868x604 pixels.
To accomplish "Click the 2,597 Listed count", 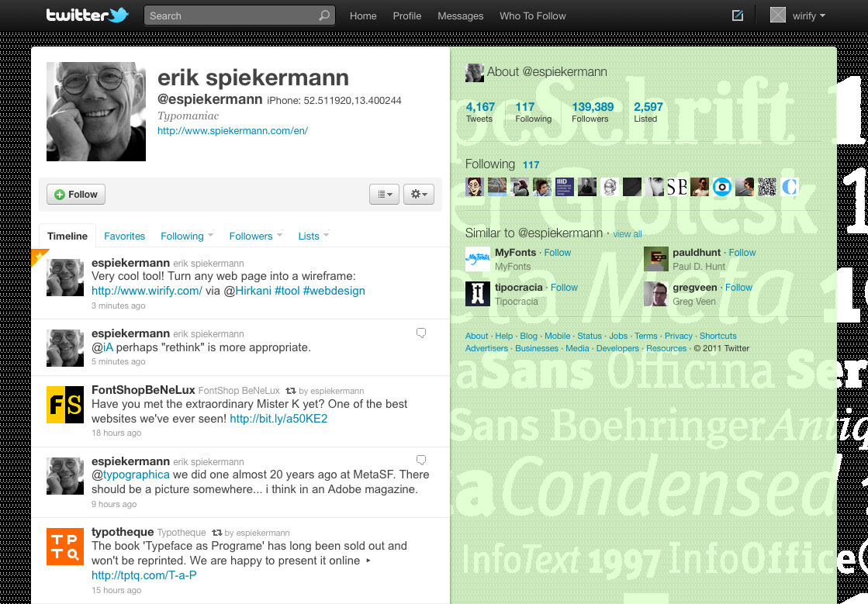I will coord(648,111).
